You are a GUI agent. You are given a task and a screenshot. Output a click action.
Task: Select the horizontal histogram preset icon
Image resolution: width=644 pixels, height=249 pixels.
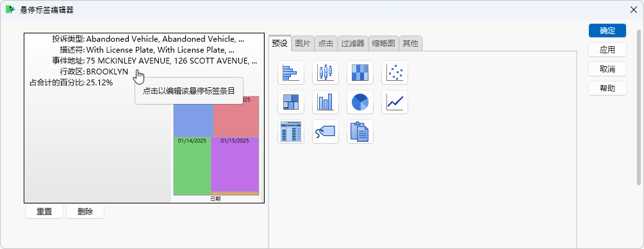pos(291,73)
